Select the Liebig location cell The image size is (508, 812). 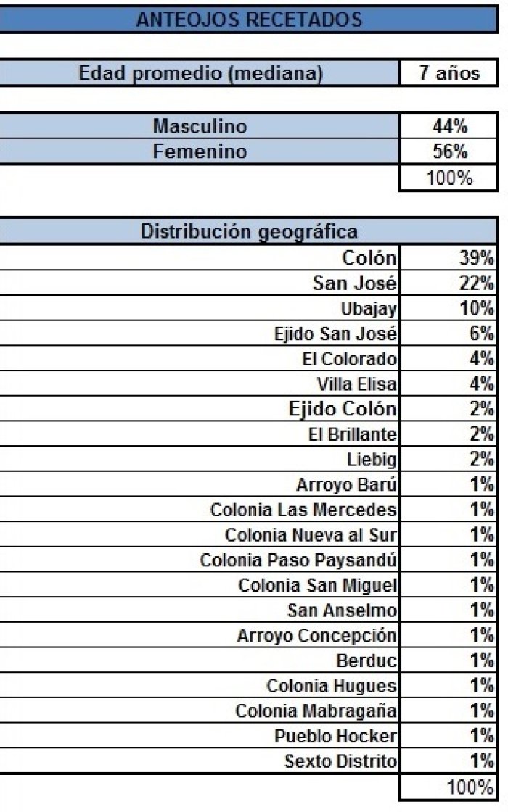coord(200,460)
